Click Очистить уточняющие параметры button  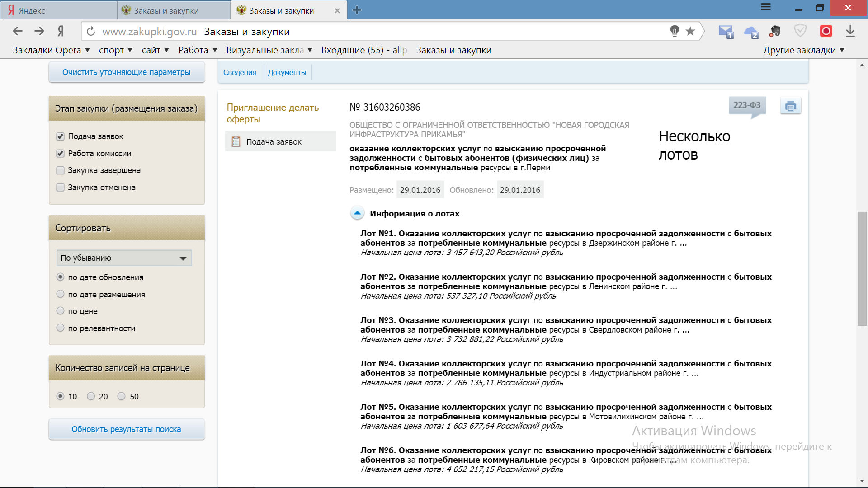coord(127,72)
